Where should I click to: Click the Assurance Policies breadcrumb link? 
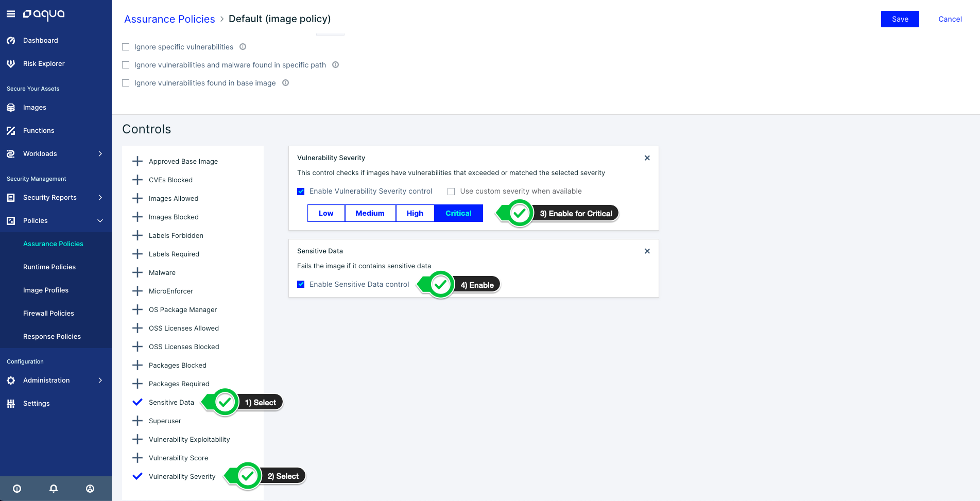169,19
